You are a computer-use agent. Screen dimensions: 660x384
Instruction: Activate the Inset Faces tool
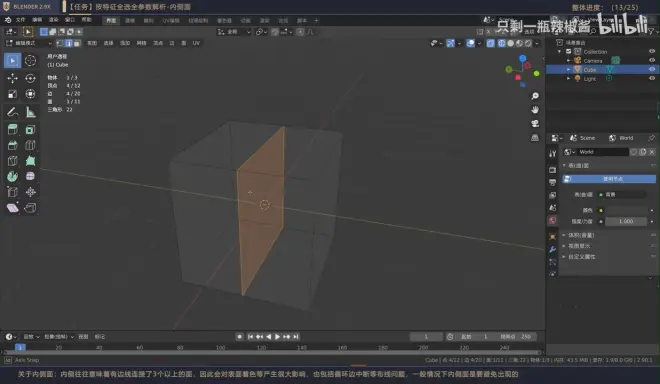30,130
